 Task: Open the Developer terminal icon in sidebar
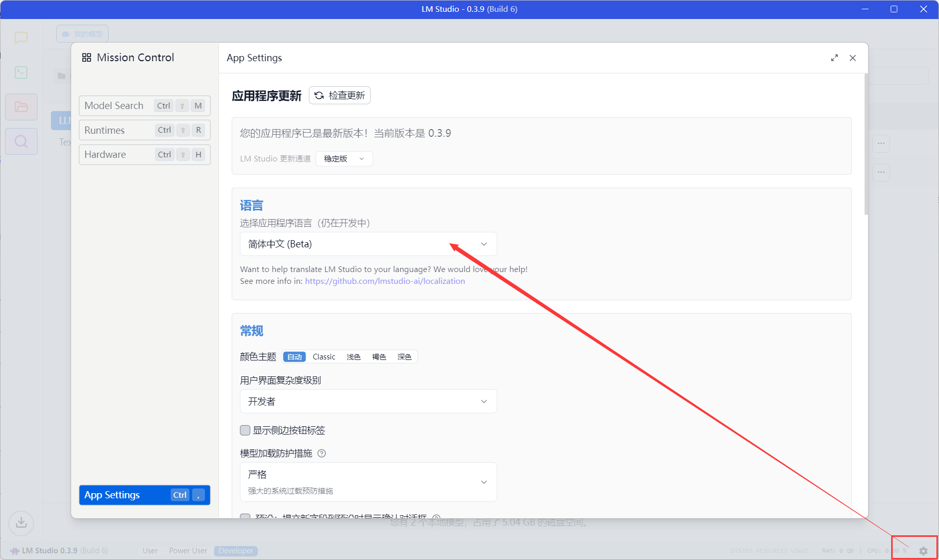point(21,73)
